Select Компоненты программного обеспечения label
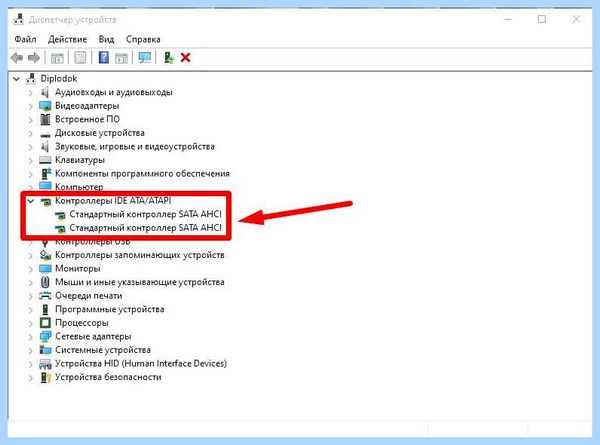 pos(142,174)
